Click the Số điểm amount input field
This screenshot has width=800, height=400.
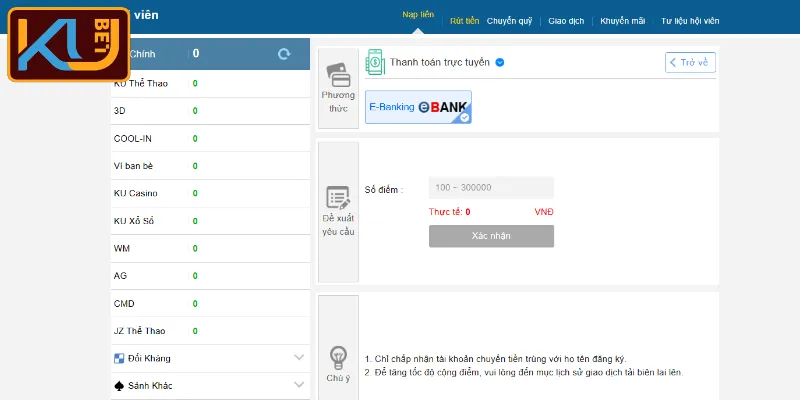coord(491,188)
